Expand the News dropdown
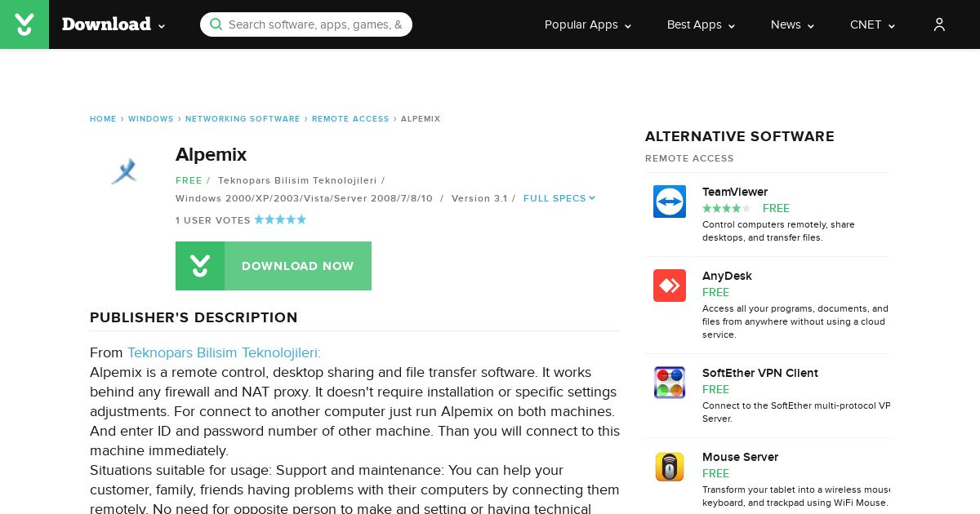 click(792, 24)
